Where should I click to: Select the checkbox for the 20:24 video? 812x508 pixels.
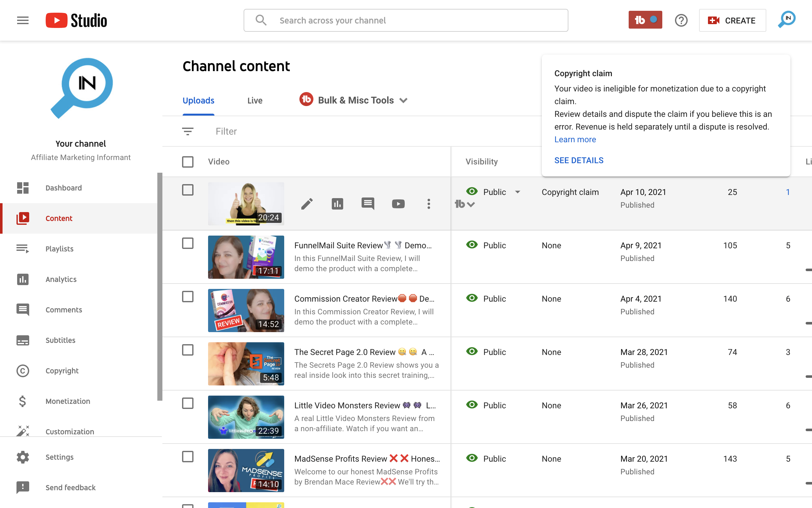187,190
